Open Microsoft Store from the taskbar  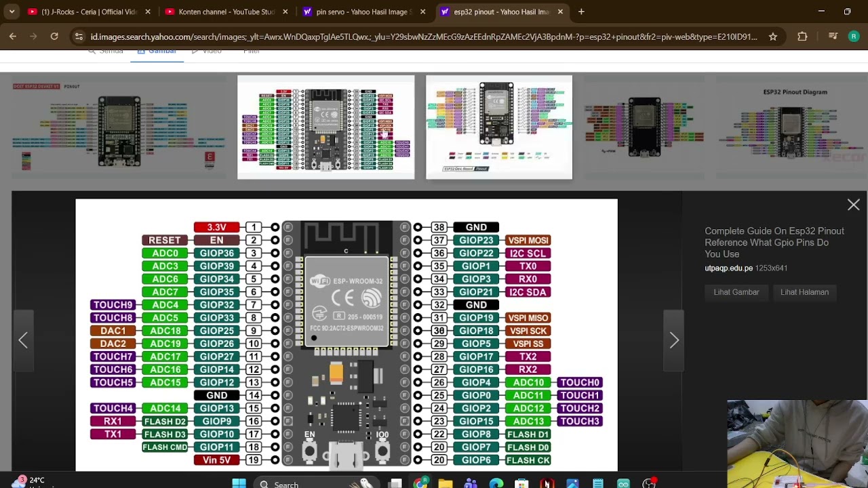point(521,484)
